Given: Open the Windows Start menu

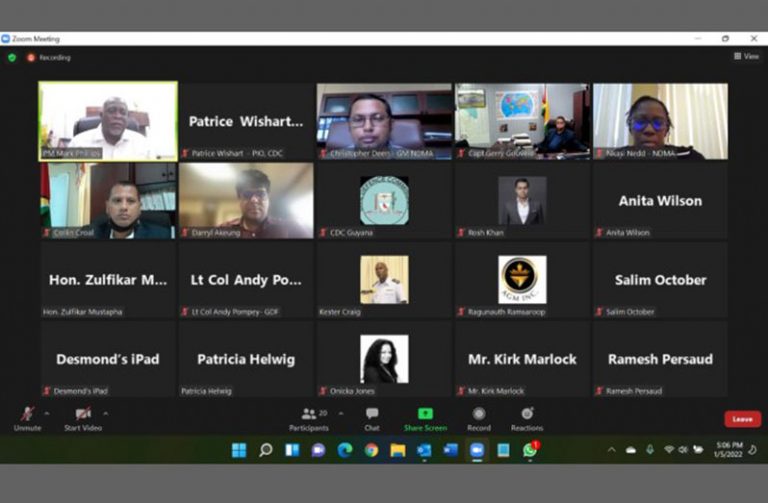Looking at the screenshot, I should point(239,450).
